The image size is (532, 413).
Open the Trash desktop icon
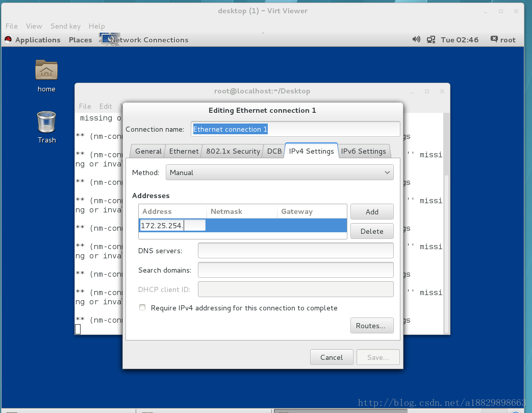click(46, 122)
